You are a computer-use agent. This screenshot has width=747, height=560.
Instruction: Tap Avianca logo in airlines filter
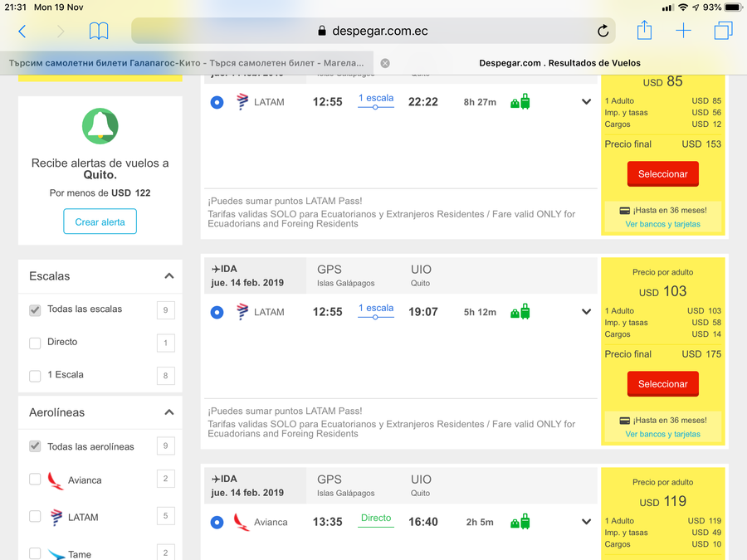coord(56,480)
